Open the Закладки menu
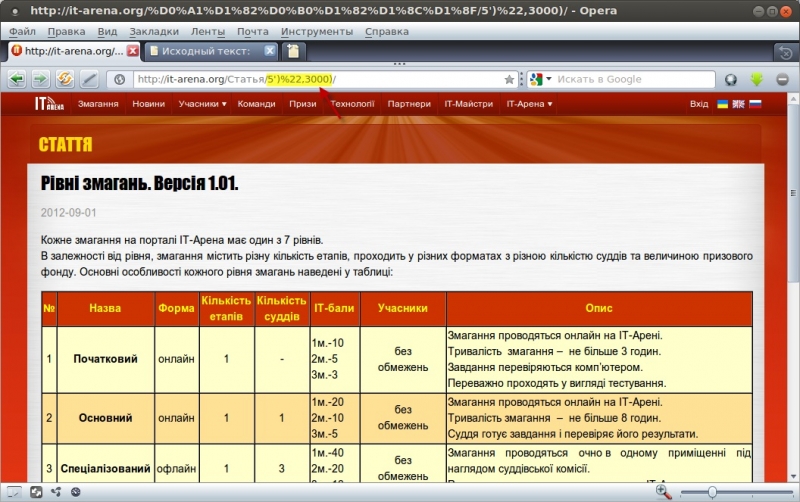The width and height of the screenshot is (800, 502). (x=154, y=32)
